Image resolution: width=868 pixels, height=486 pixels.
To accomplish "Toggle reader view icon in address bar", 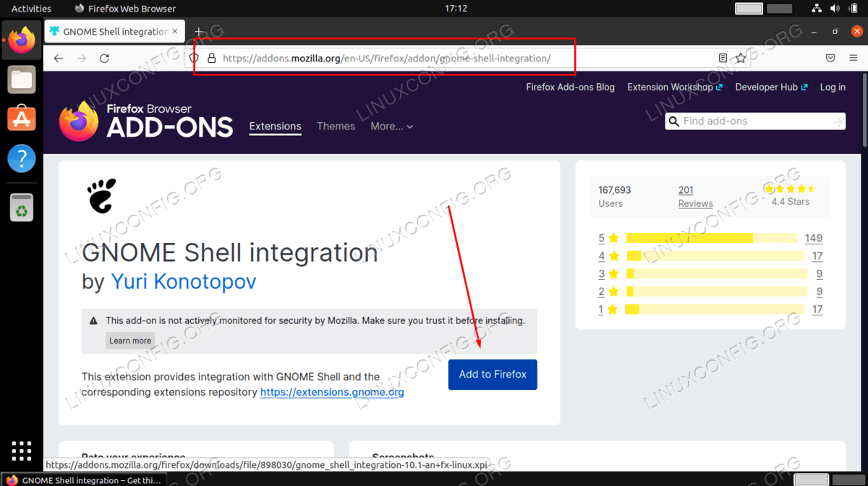I will click(x=723, y=59).
